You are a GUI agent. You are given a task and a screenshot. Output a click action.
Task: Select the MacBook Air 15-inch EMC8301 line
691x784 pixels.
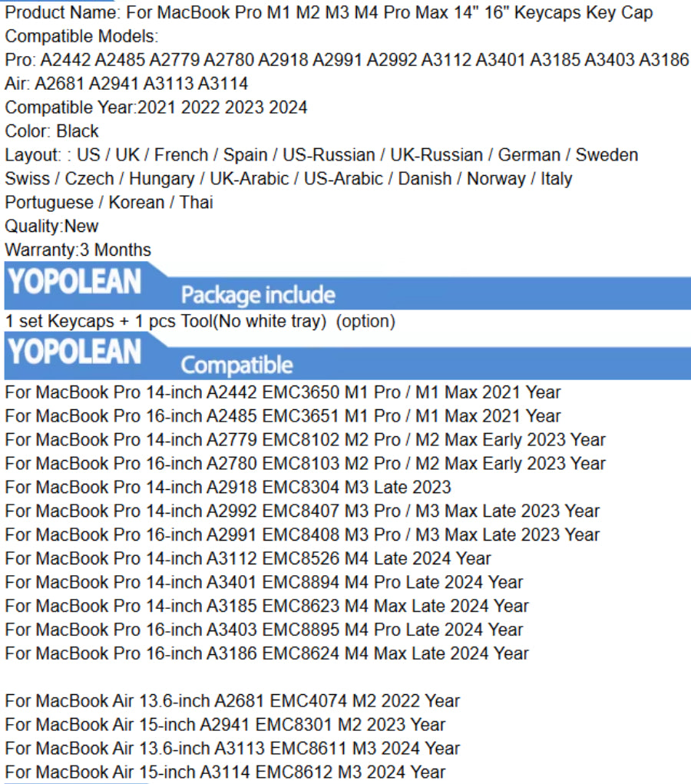tap(225, 725)
